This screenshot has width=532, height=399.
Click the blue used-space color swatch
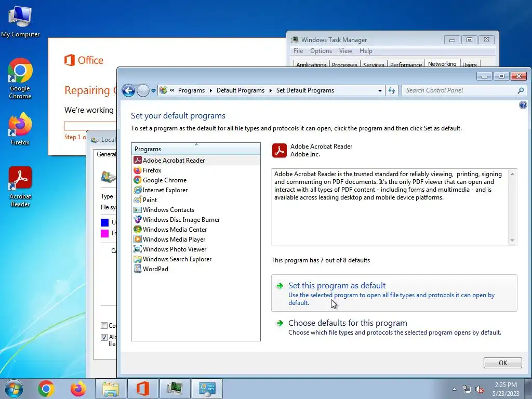tap(104, 222)
